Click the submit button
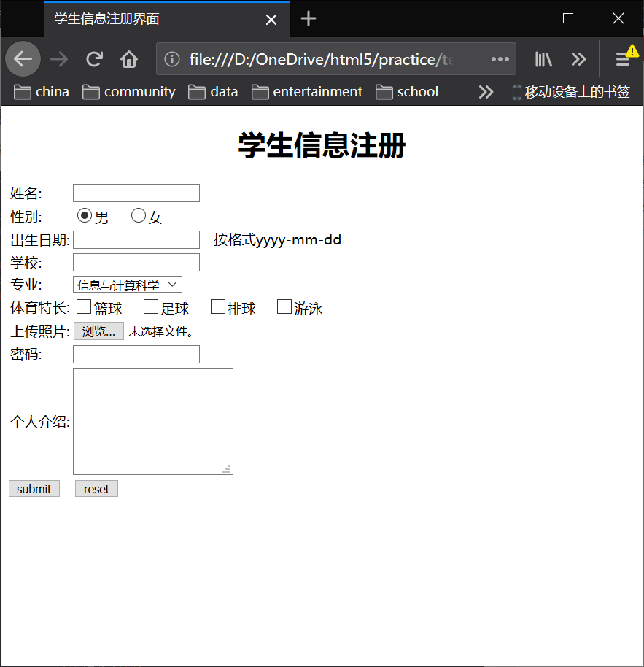This screenshot has width=644, height=667. click(34, 488)
